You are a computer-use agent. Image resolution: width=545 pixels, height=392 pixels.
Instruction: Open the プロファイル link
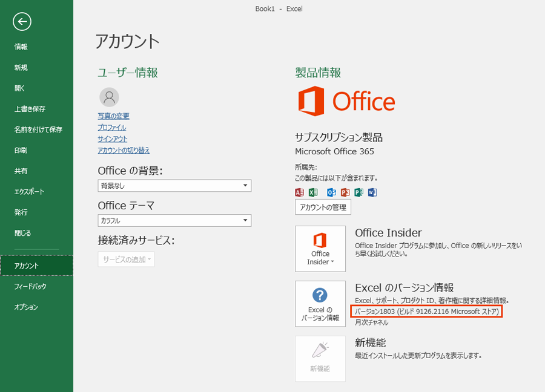pos(112,128)
